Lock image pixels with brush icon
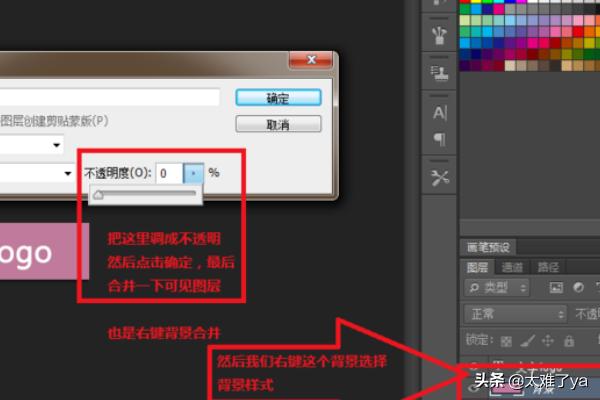This screenshot has height=400, width=600. 529,340
